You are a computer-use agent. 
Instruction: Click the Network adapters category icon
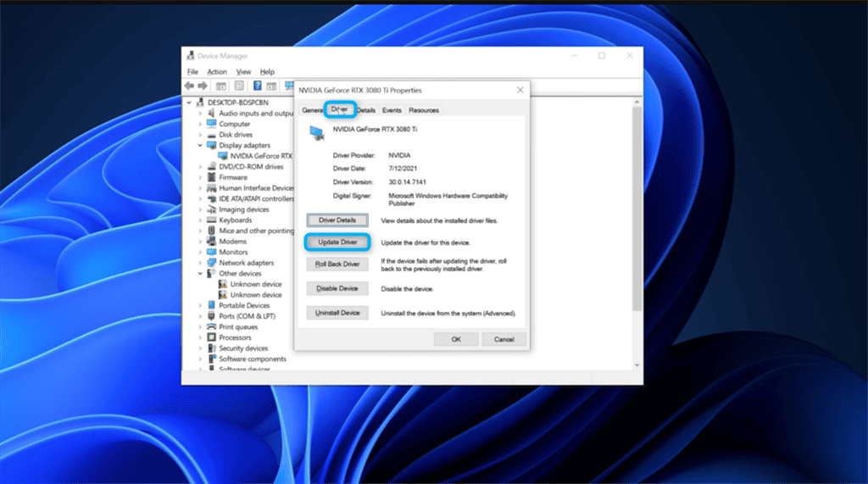(x=212, y=263)
